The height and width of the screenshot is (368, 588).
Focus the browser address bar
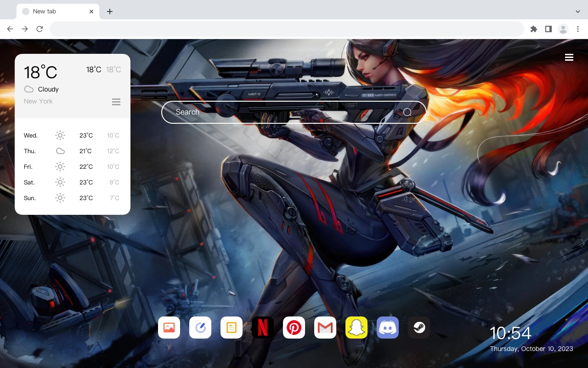[287, 29]
